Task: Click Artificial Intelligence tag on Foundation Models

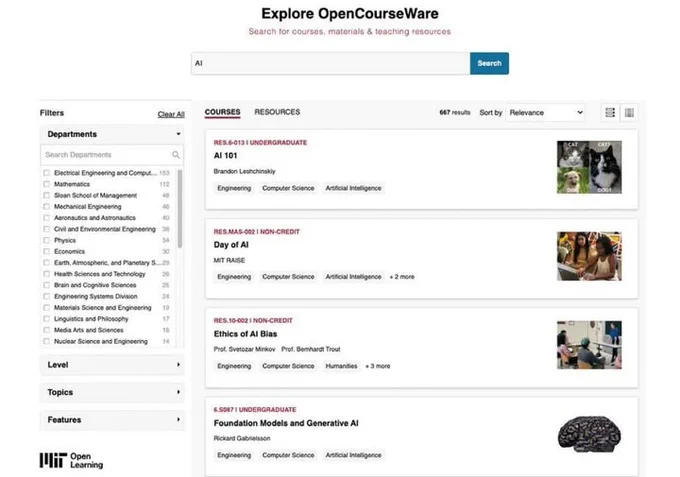Action: (x=353, y=455)
